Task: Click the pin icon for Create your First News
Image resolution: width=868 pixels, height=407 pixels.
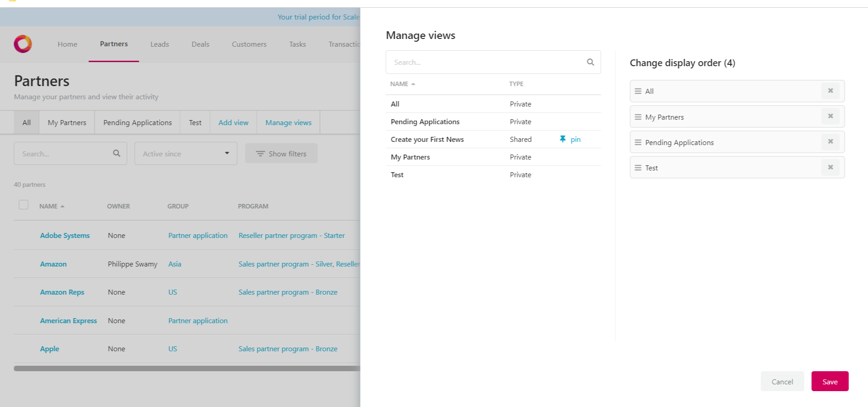Action: pyautogui.click(x=562, y=139)
